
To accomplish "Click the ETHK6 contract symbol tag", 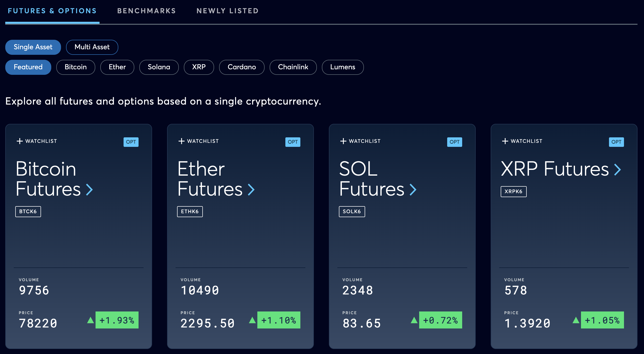I will [x=190, y=212].
